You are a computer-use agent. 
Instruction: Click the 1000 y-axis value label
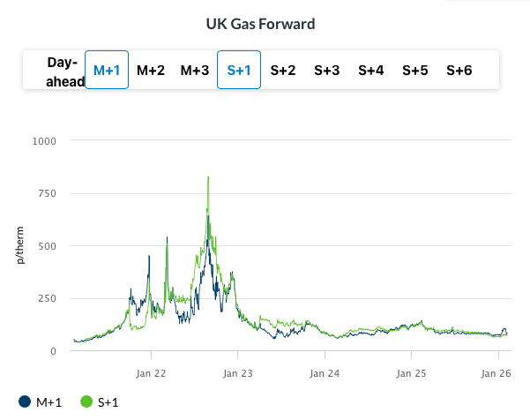click(x=44, y=141)
